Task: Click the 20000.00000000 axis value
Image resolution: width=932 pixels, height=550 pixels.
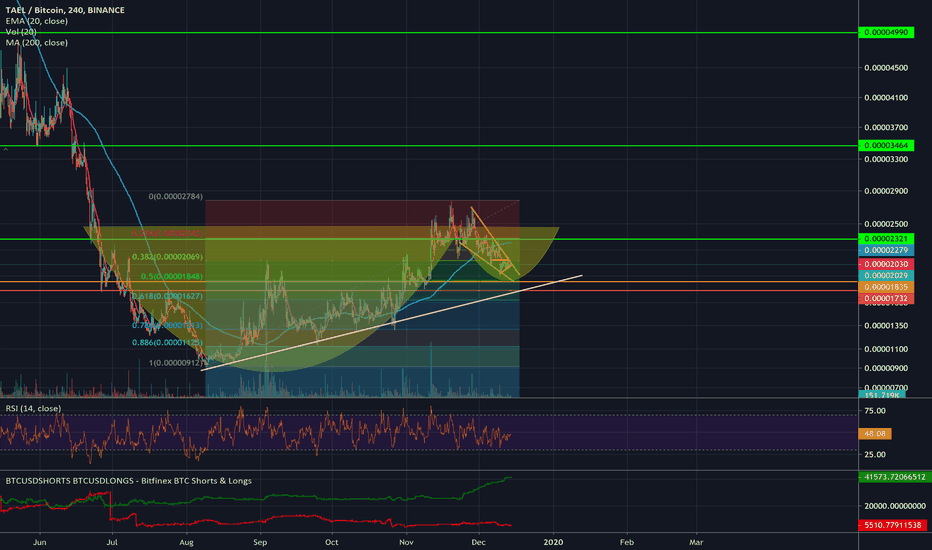Action: 895,506
